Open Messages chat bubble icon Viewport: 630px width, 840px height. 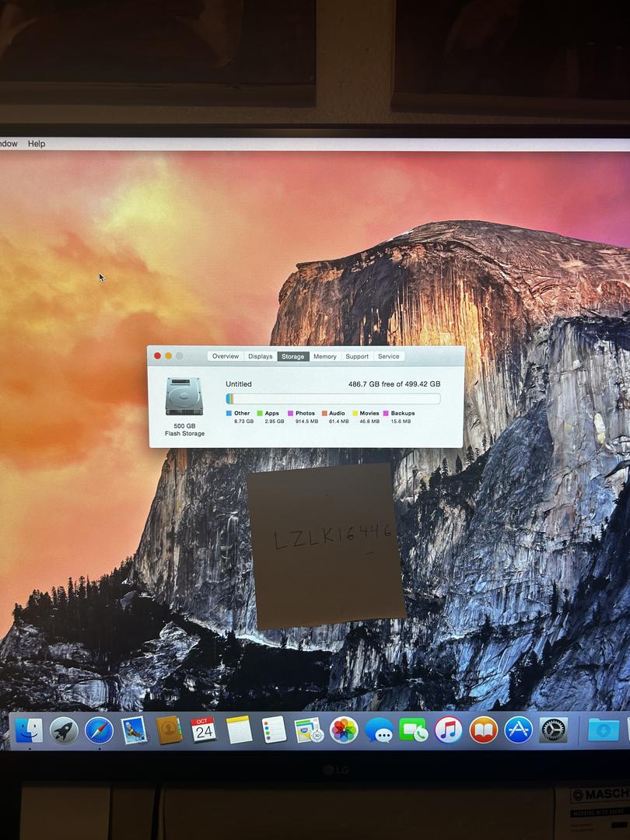[x=379, y=730]
